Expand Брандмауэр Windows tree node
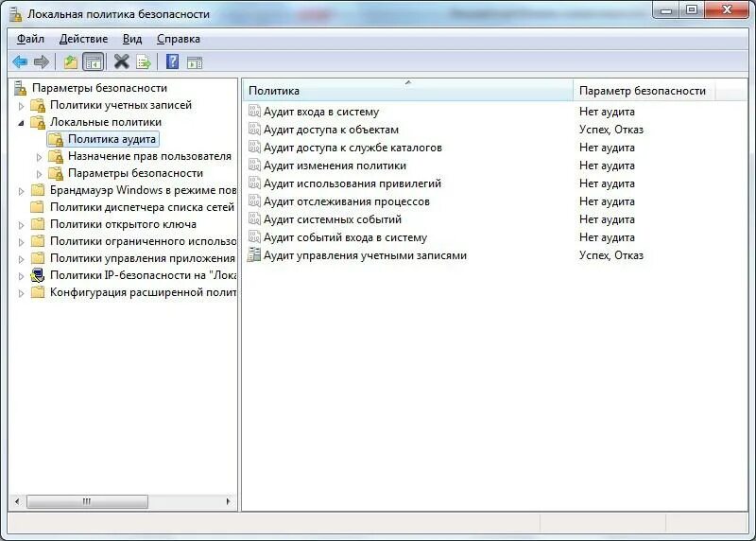The width and height of the screenshot is (756, 541). [x=21, y=191]
